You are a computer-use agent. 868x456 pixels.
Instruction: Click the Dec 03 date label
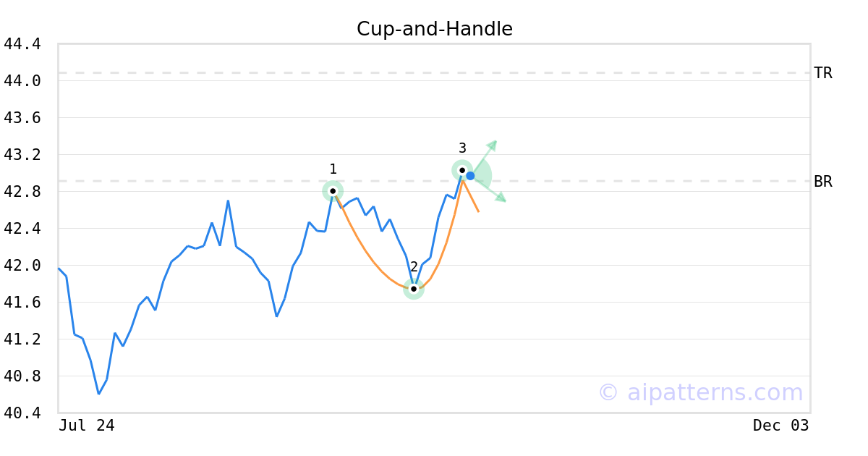[780, 426]
